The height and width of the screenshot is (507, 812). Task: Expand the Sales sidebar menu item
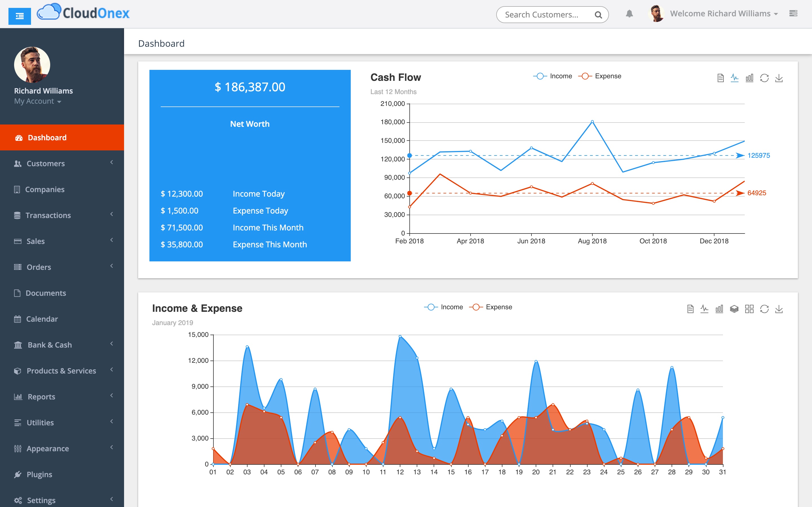point(62,241)
